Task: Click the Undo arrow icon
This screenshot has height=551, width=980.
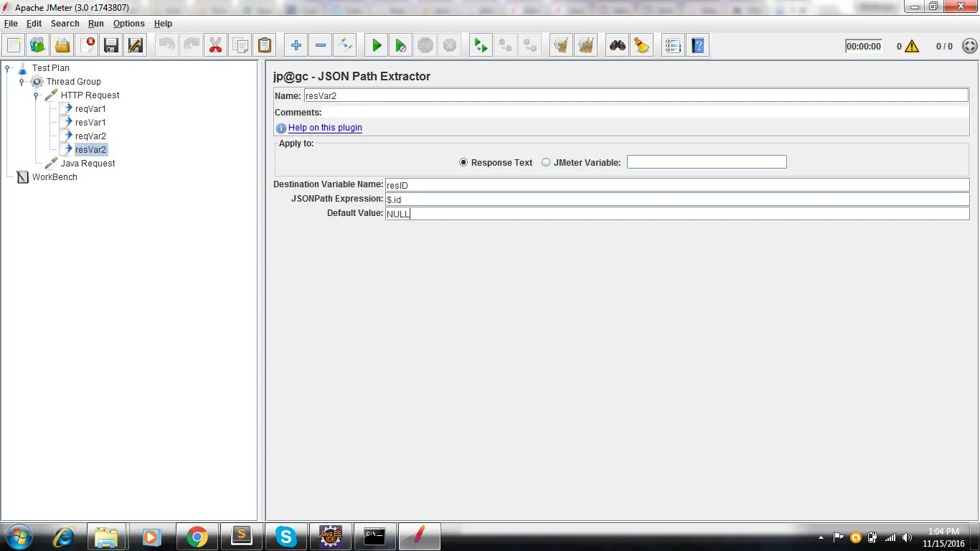Action: [167, 46]
